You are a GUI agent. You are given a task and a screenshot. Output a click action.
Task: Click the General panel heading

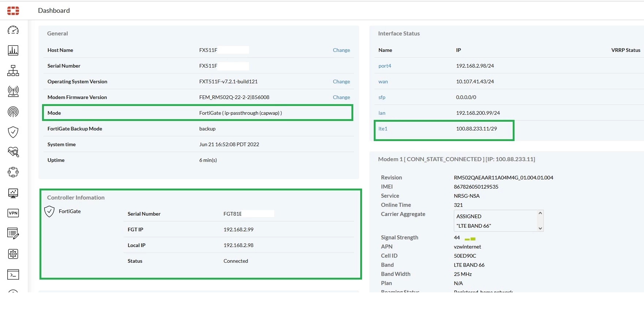click(x=57, y=33)
